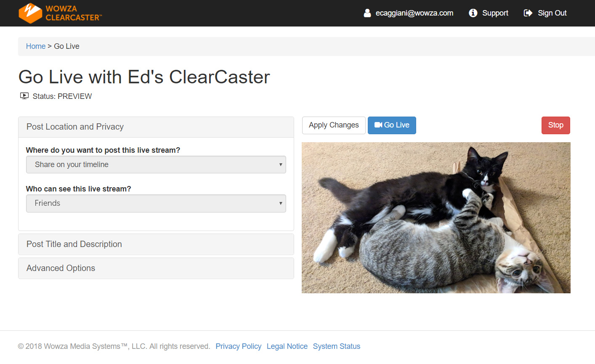Image resolution: width=595 pixels, height=364 pixels.
Task: Open the Friends privacy dropdown
Action: (x=156, y=203)
